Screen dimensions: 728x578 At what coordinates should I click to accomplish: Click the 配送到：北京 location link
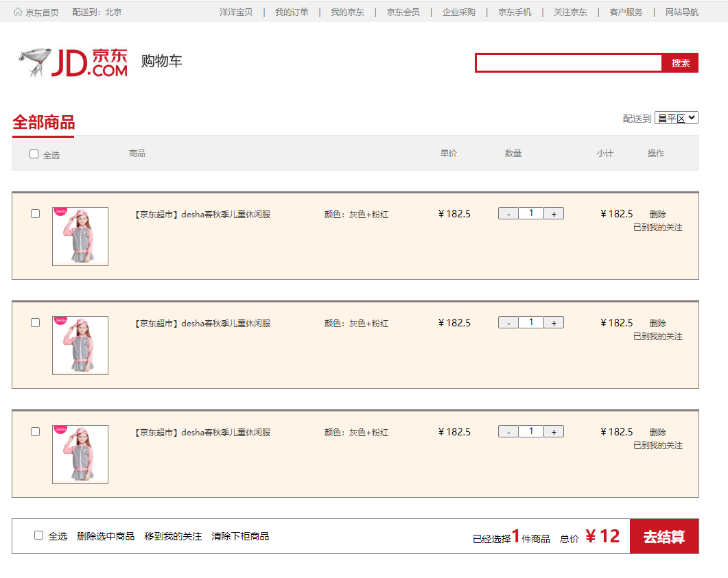pos(97,12)
